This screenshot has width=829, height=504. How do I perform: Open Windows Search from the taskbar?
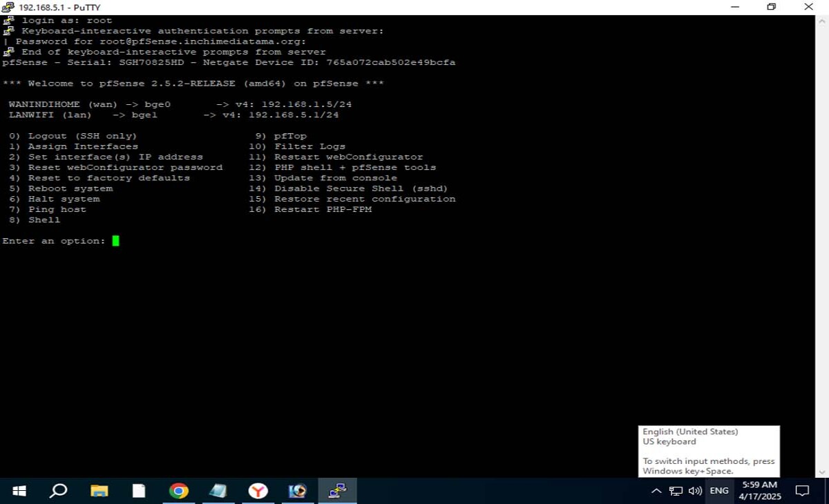tap(59, 491)
